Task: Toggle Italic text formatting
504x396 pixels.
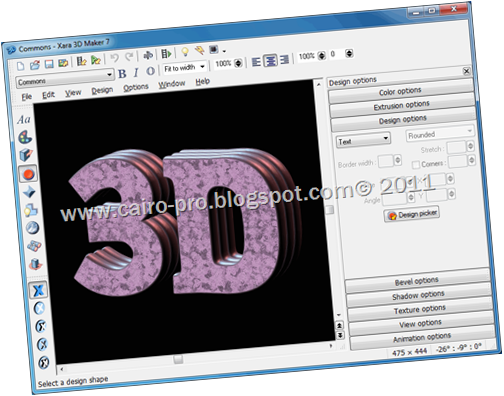Action: [x=136, y=73]
